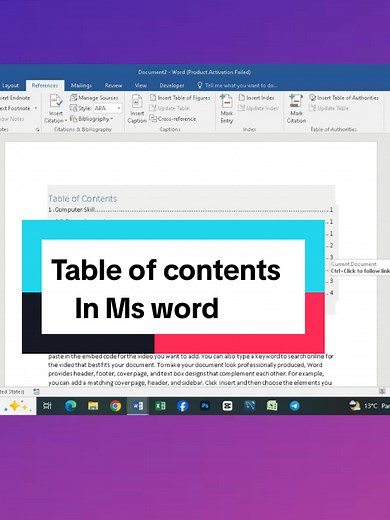Click the Update Index command
Screen dimensions: 390x520
click(258, 108)
